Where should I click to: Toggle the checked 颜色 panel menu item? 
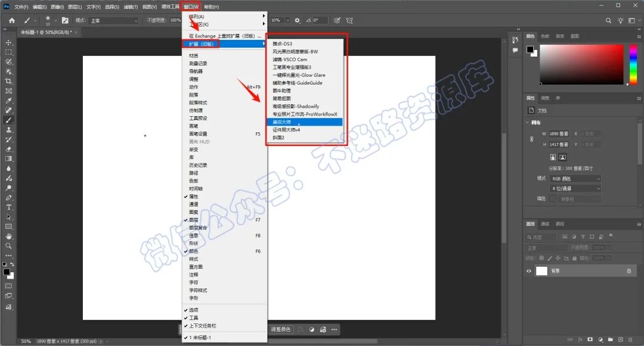tap(225, 251)
